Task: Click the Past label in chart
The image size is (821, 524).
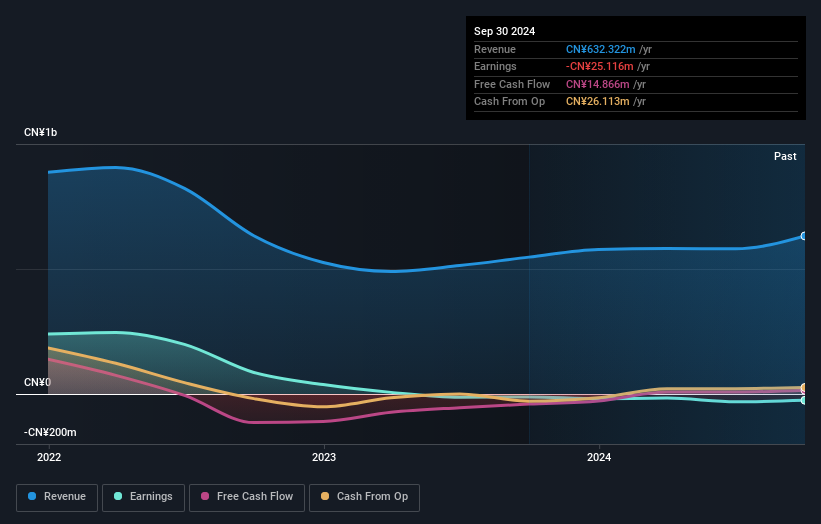Action: point(785,156)
